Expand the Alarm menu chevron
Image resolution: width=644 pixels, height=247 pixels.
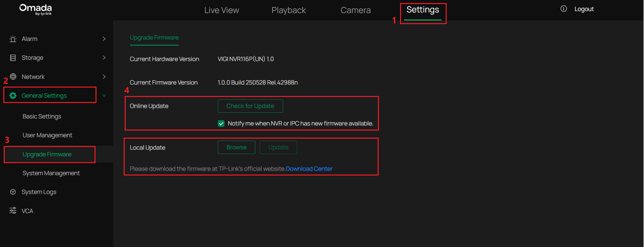point(104,39)
